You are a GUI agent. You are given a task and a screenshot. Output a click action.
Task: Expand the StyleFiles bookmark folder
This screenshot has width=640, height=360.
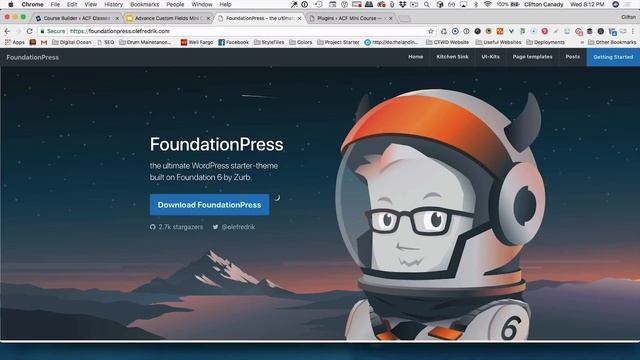[x=269, y=42]
